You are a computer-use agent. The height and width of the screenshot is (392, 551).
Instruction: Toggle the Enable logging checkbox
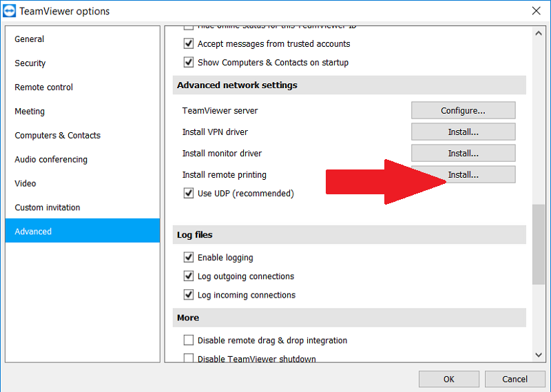(x=188, y=258)
